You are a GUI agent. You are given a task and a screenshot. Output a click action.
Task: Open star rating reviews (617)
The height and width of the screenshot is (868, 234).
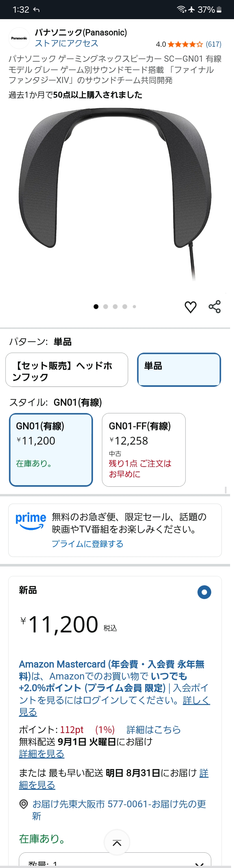coord(189,44)
